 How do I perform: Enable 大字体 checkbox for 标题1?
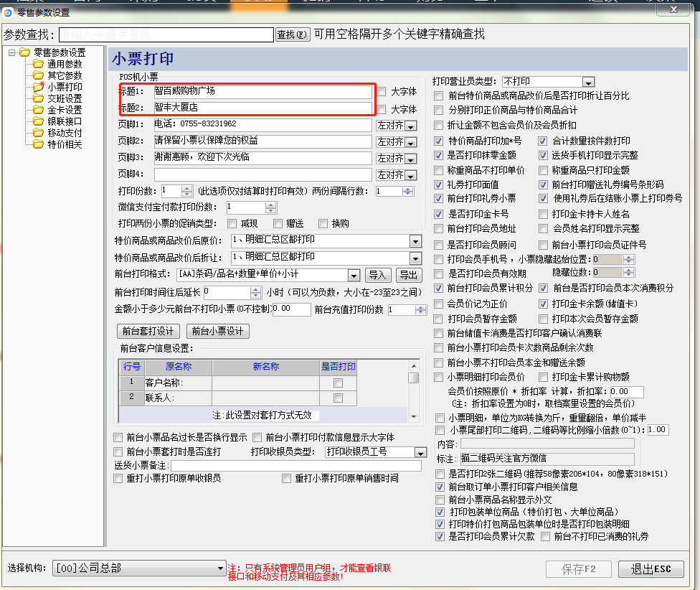(382, 92)
